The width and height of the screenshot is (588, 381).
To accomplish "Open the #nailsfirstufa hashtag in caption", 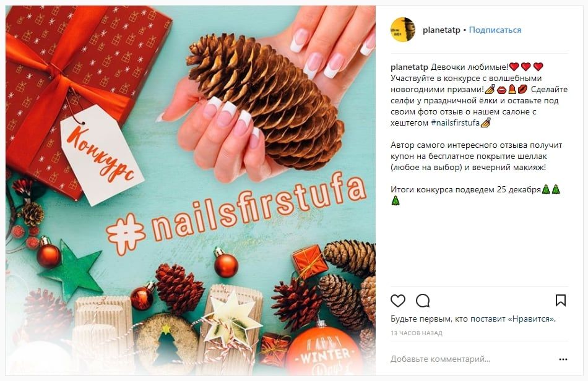I will pos(456,122).
